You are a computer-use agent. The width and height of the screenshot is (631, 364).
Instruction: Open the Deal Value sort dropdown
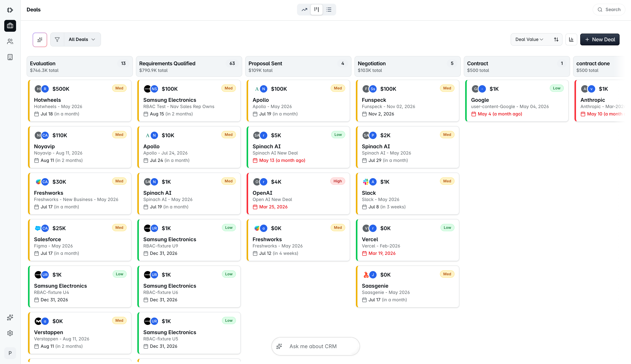click(529, 39)
